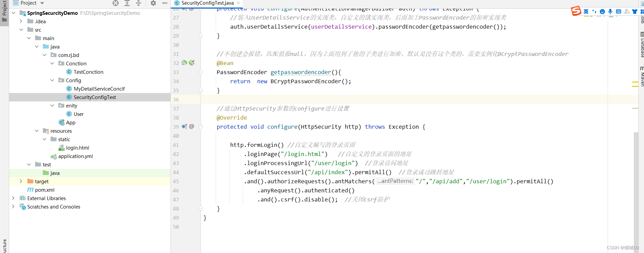The height and width of the screenshot is (253, 644).
Task: Collapse the test folder
Action: 29,165
